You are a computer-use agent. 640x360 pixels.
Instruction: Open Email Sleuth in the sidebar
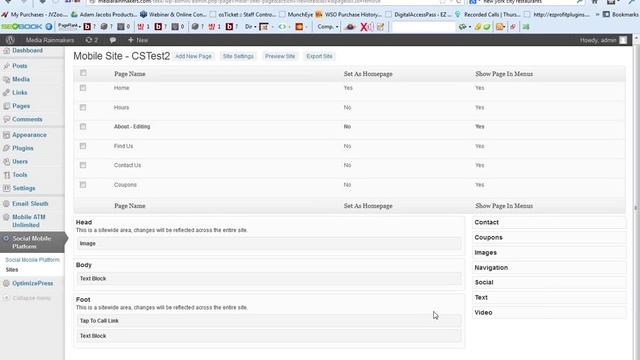[x=30, y=204]
